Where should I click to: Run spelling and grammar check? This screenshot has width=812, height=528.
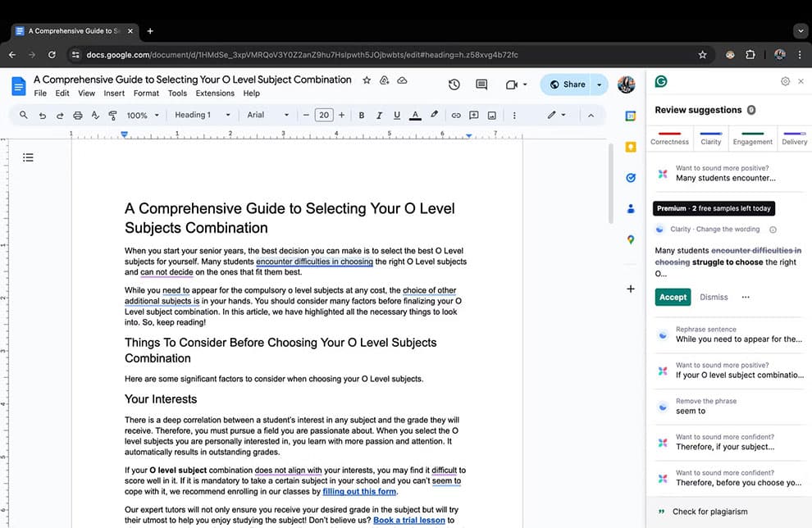95,116
